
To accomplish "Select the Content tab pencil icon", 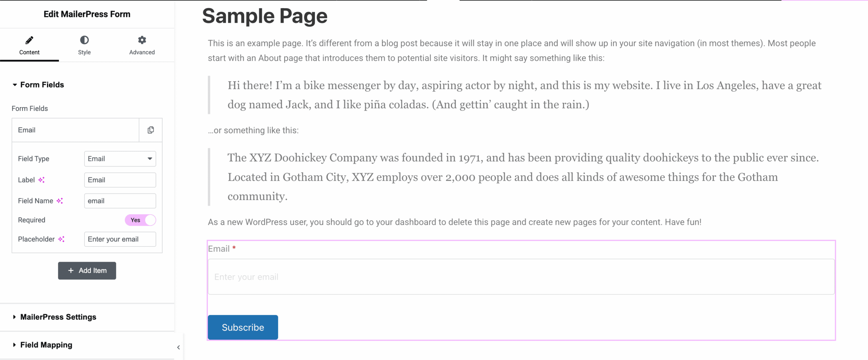I will click(29, 40).
